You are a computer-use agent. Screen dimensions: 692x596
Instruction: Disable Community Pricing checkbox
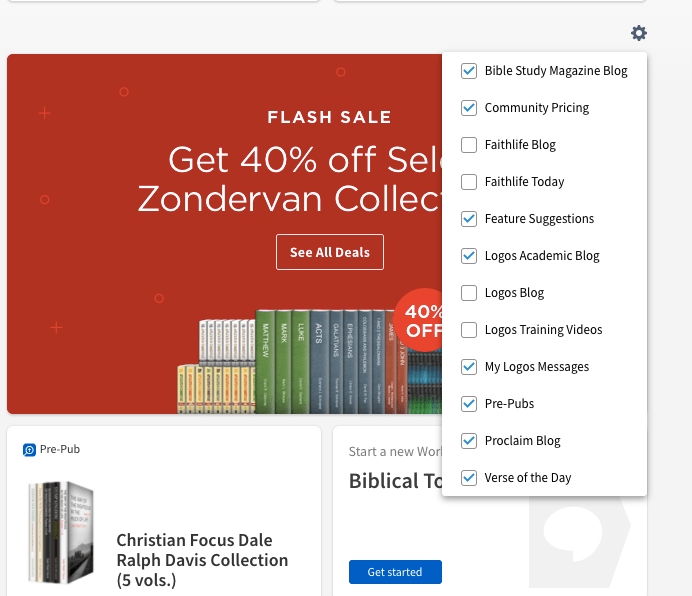[x=468, y=108]
